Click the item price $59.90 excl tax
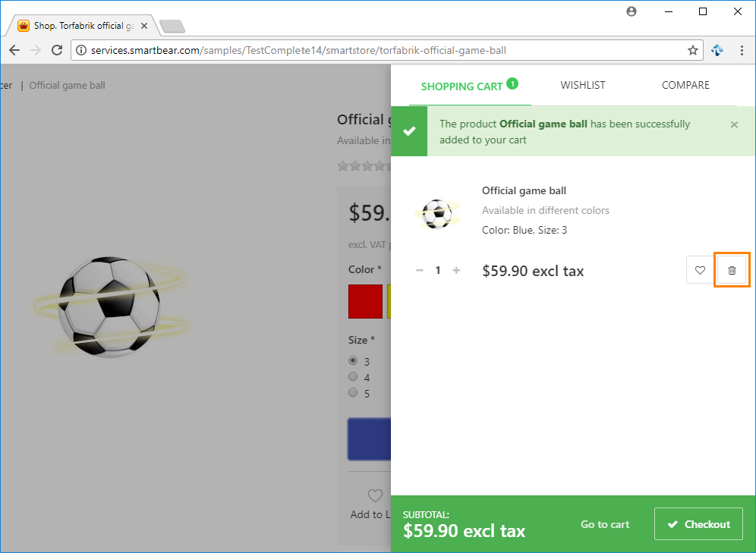The height and width of the screenshot is (553, 756). 533,271
